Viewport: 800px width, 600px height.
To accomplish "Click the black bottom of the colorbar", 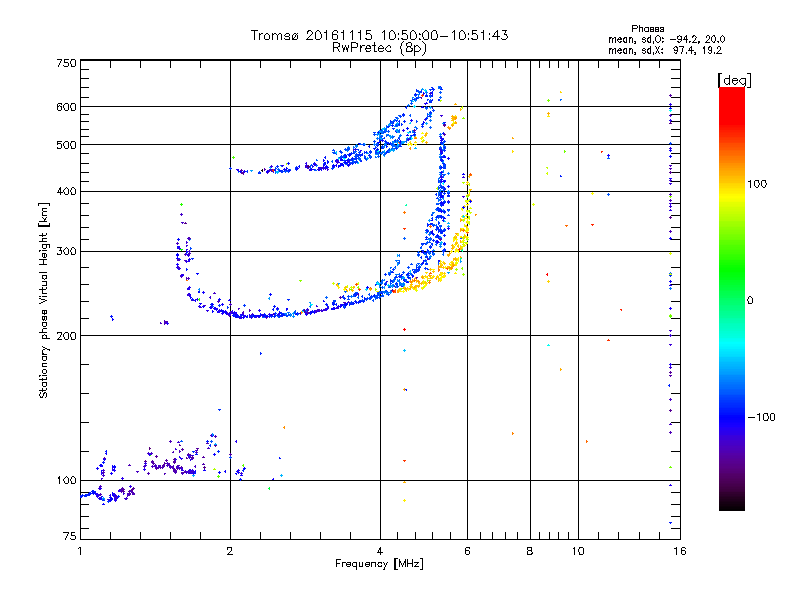I will tap(732, 503).
